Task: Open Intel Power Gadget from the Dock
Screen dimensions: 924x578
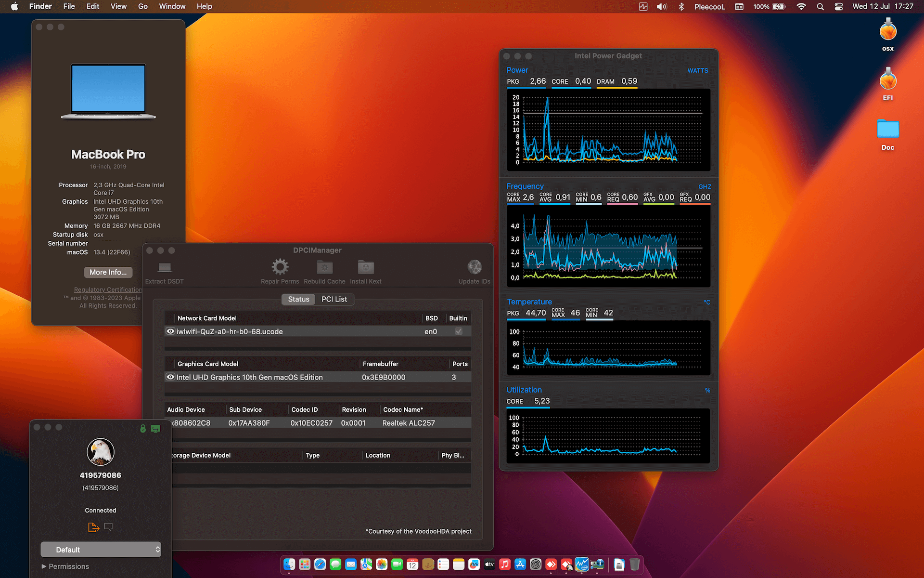Action: click(x=582, y=564)
